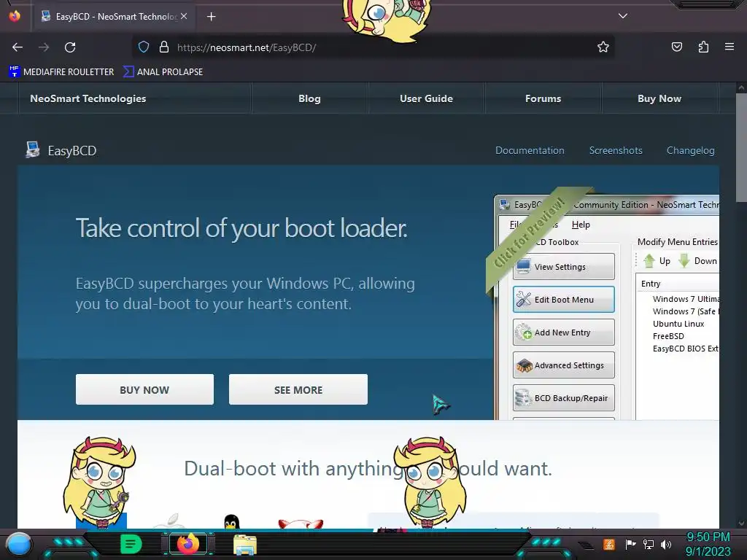The height and width of the screenshot is (560, 747).
Task: Reload the current page
Action: (x=70, y=47)
